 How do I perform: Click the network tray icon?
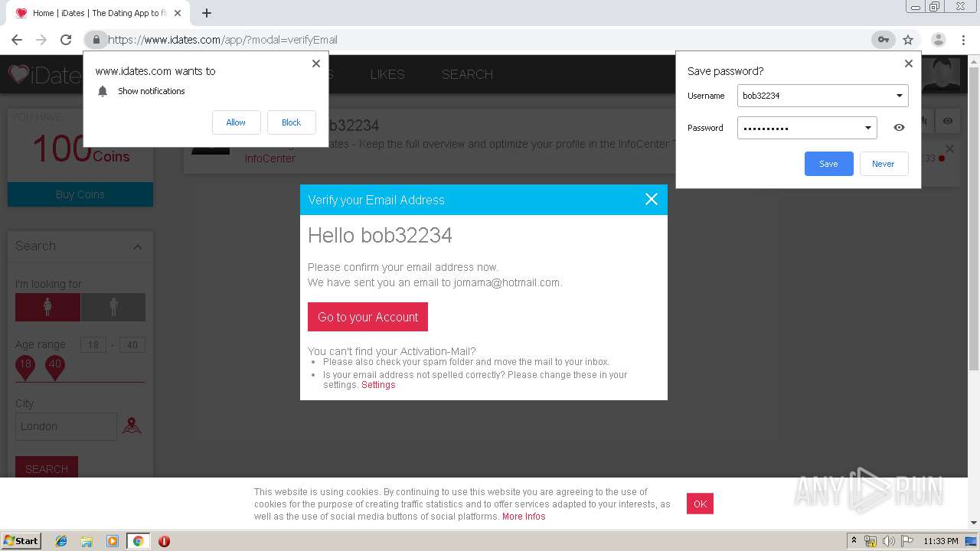[x=871, y=541]
